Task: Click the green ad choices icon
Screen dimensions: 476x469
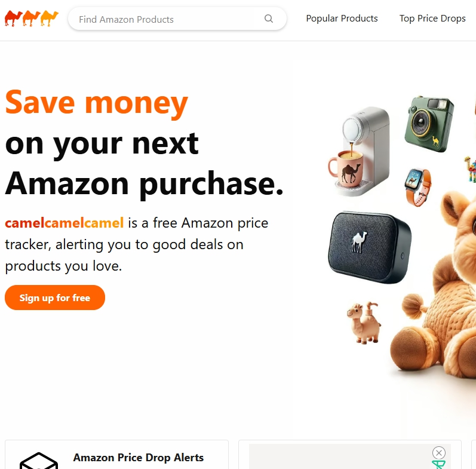Action: coord(438,465)
